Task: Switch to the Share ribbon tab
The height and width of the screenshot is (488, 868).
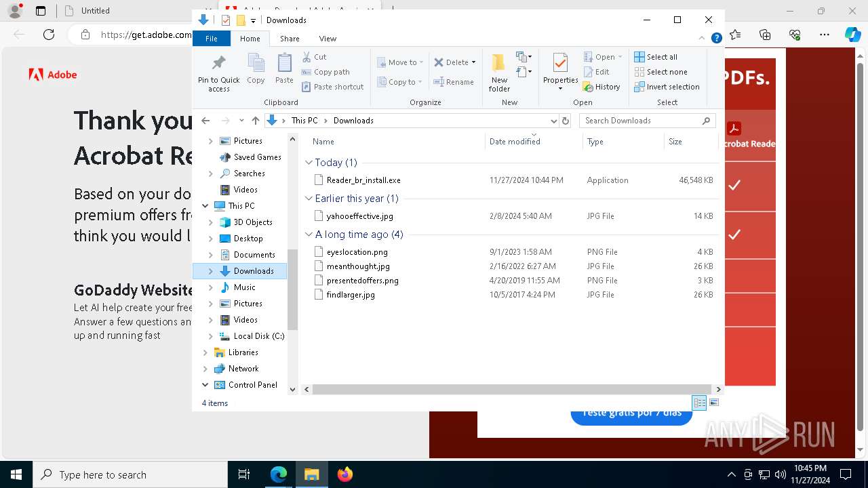Action: coord(290,39)
